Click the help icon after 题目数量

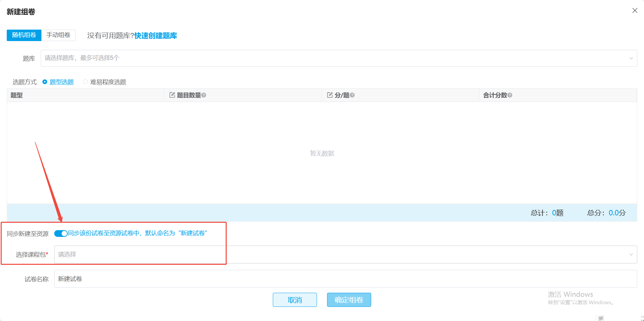(204, 95)
